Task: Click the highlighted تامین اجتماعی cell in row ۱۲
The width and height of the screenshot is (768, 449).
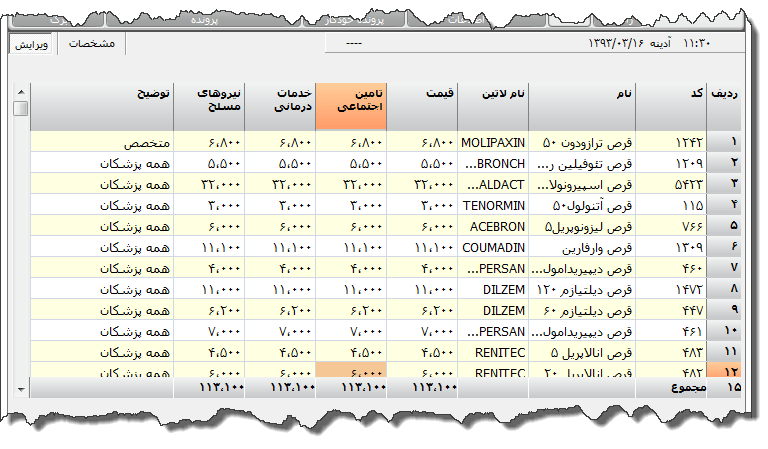Action: click(x=351, y=370)
